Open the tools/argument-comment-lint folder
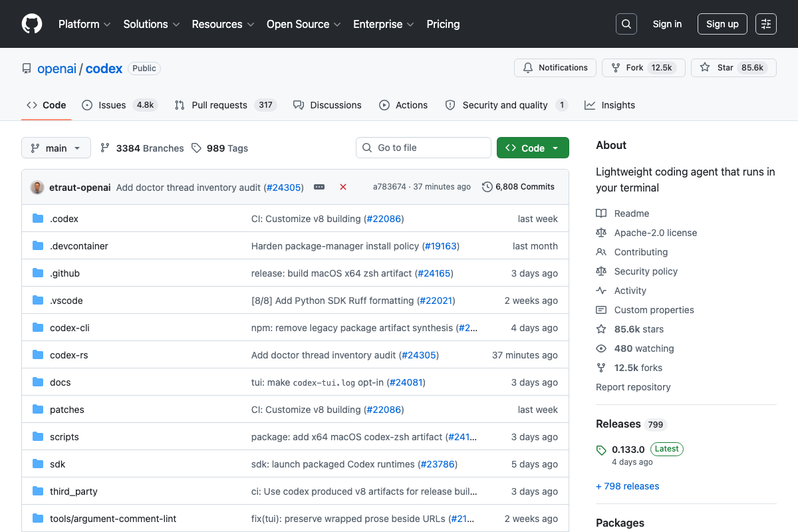Screen dimensions: 798x532 click(x=113, y=519)
